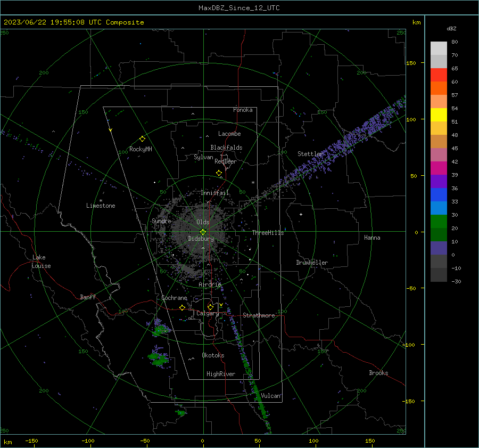Click the yellow diamond marker at RockyMH

point(142,139)
